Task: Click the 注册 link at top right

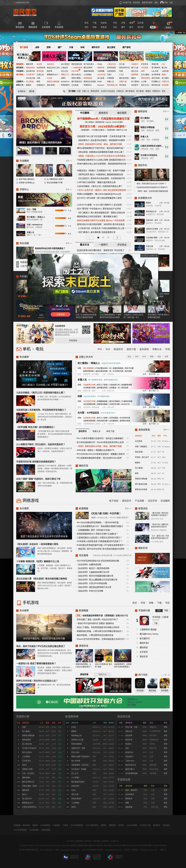Action: click(171, 2)
